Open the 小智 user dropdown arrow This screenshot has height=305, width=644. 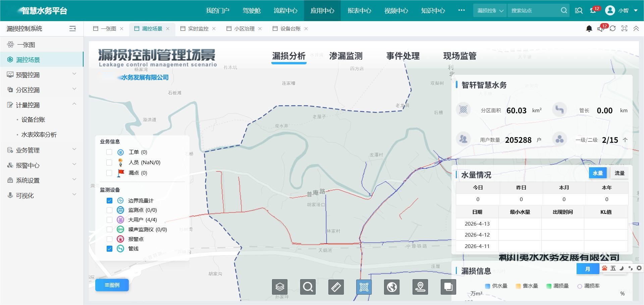point(636,10)
